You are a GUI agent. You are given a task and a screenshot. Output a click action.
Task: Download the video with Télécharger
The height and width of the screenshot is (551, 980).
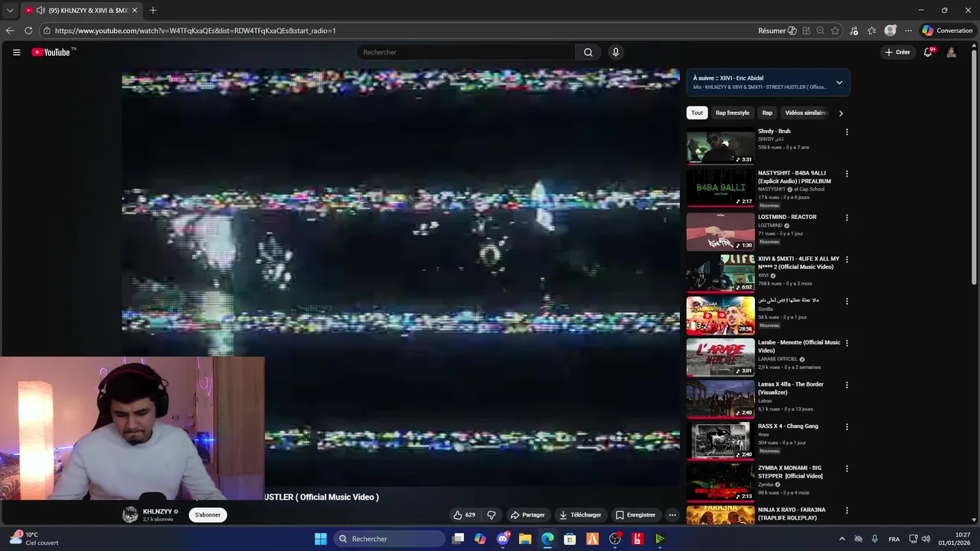click(580, 515)
